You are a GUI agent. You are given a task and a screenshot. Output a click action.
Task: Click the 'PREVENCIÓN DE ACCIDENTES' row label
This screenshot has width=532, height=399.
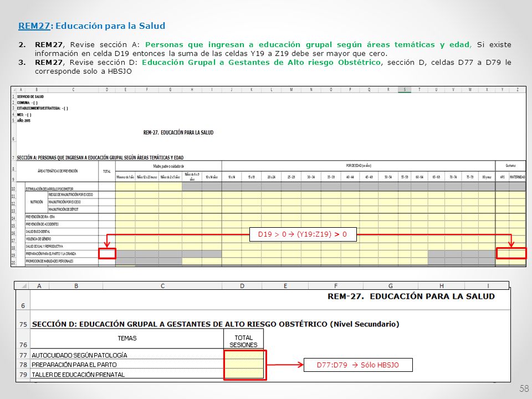[42, 224]
